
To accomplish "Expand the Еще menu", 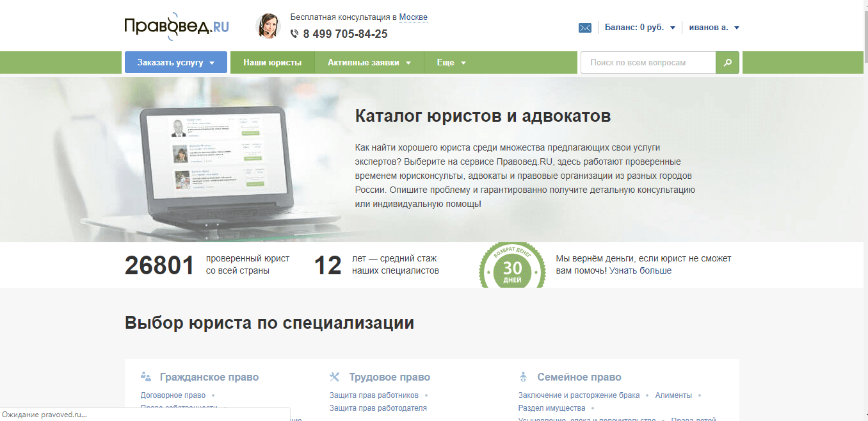I will (x=451, y=63).
